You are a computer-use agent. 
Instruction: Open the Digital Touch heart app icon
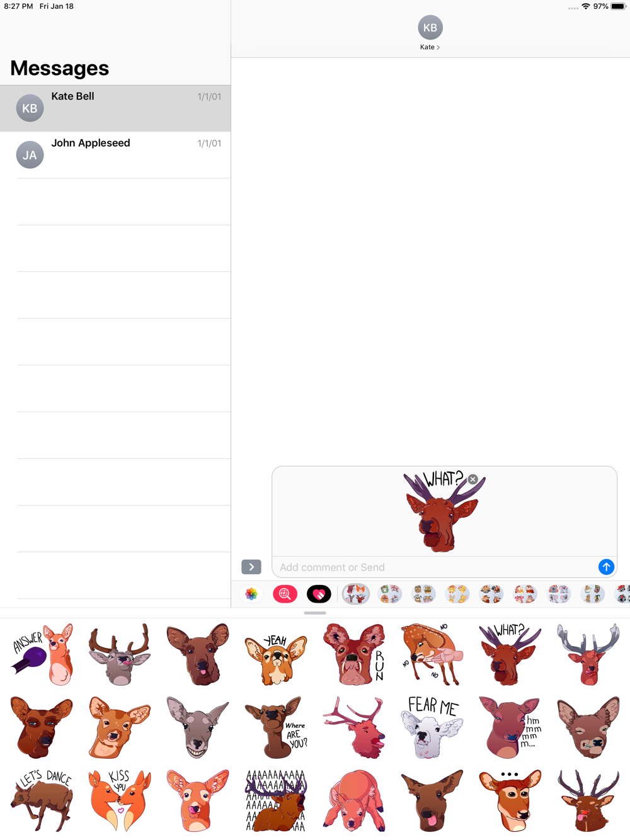319,594
